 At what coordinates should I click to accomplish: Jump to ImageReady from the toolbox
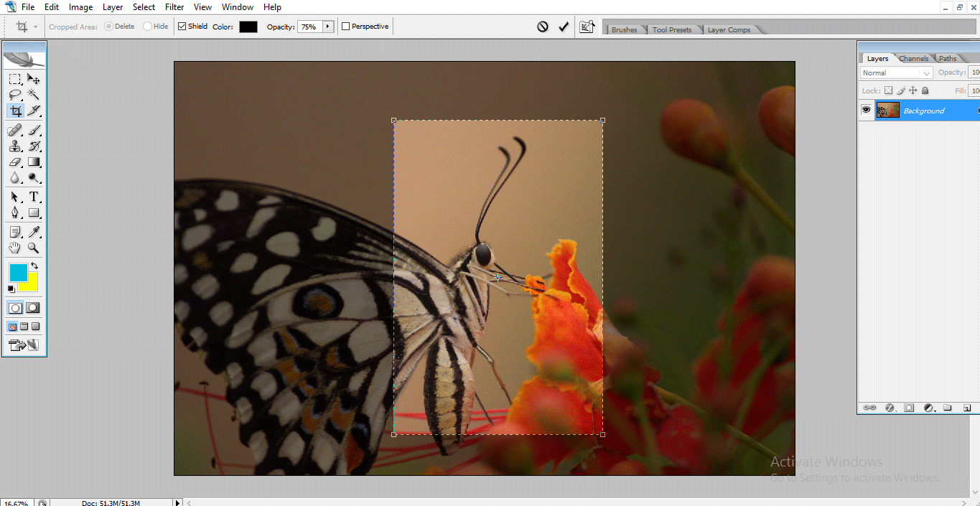pos(24,345)
